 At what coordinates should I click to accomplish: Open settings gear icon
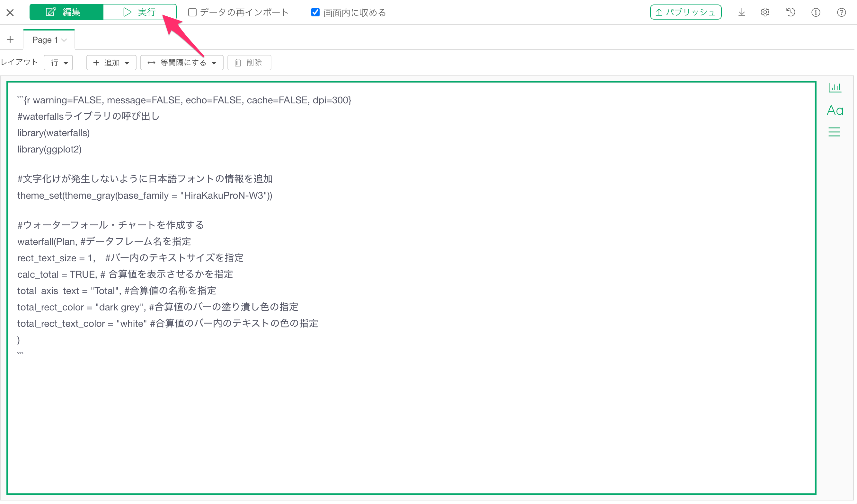(x=765, y=12)
